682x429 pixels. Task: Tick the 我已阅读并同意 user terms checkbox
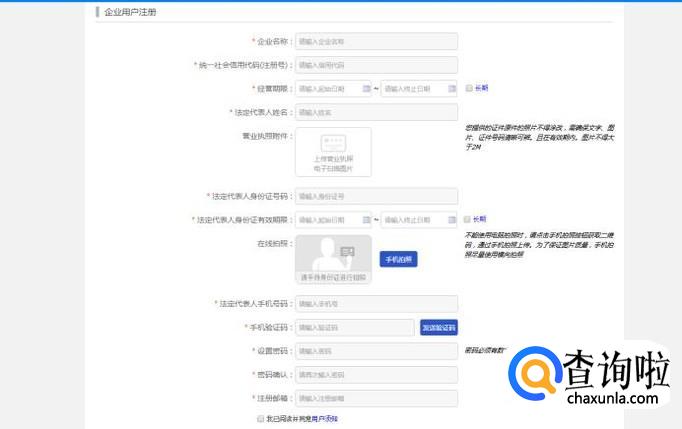click(261, 419)
